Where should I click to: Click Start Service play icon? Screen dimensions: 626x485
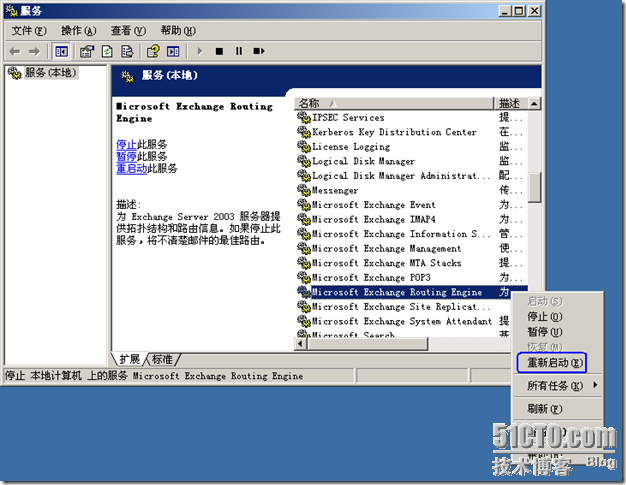[200, 51]
